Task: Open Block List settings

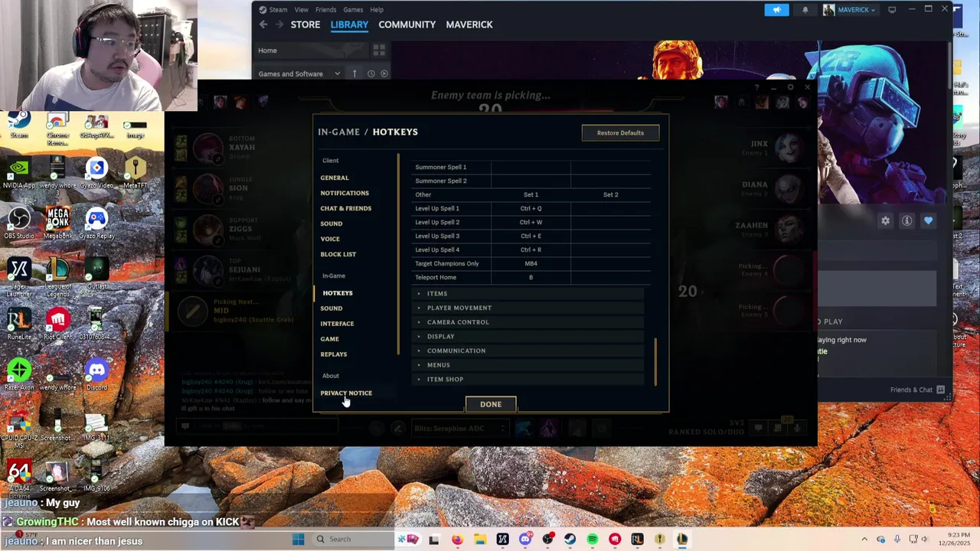Action: (x=338, y=254)
